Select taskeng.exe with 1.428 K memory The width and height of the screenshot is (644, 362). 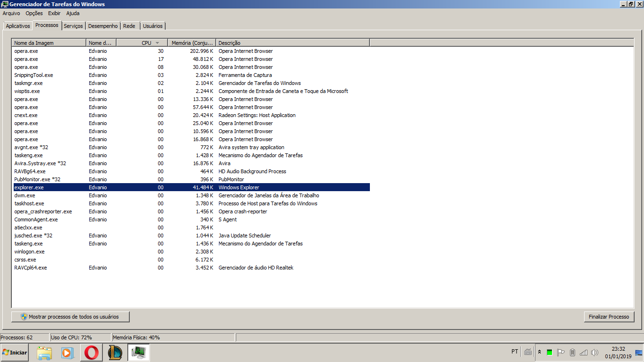(x=191, y=155)
